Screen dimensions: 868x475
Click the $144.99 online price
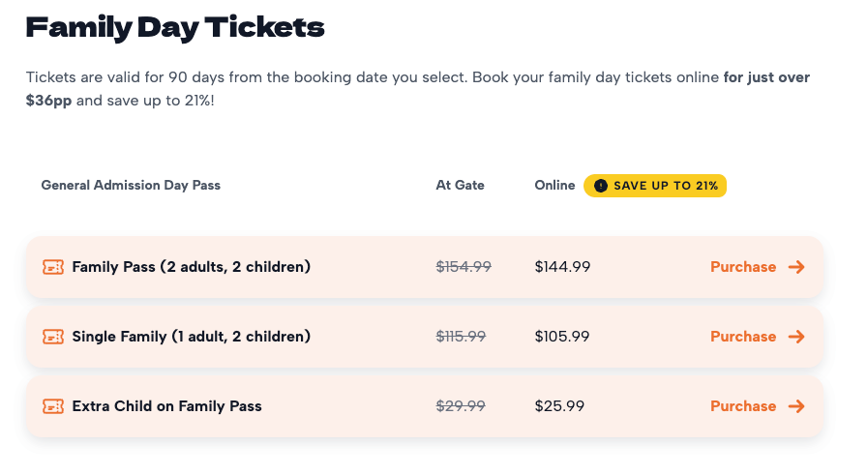pyautogui.click(x=562, y=267)
